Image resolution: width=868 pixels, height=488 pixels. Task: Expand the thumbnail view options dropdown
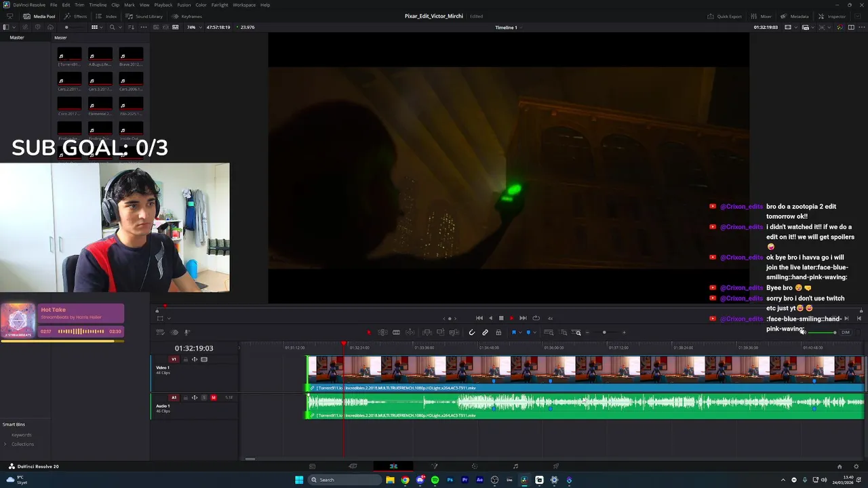point(101,27)
